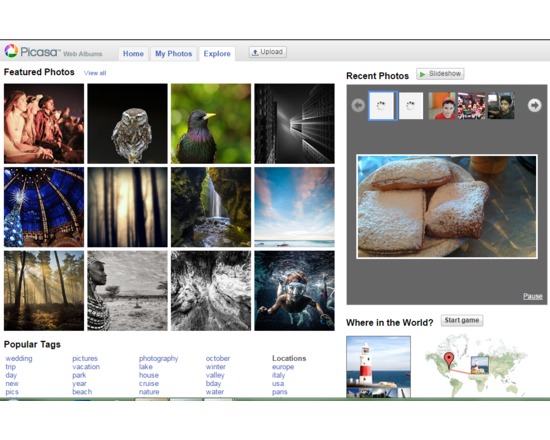Open the year tag
Image resolution: width=550 pixels, height=440 pixels.
[x=79, y=384]
